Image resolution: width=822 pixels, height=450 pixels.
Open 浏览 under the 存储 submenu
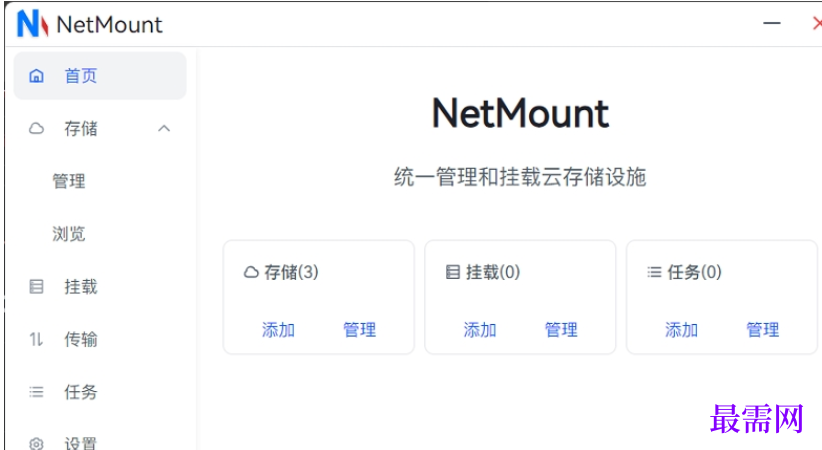click(x=69, y=233)
